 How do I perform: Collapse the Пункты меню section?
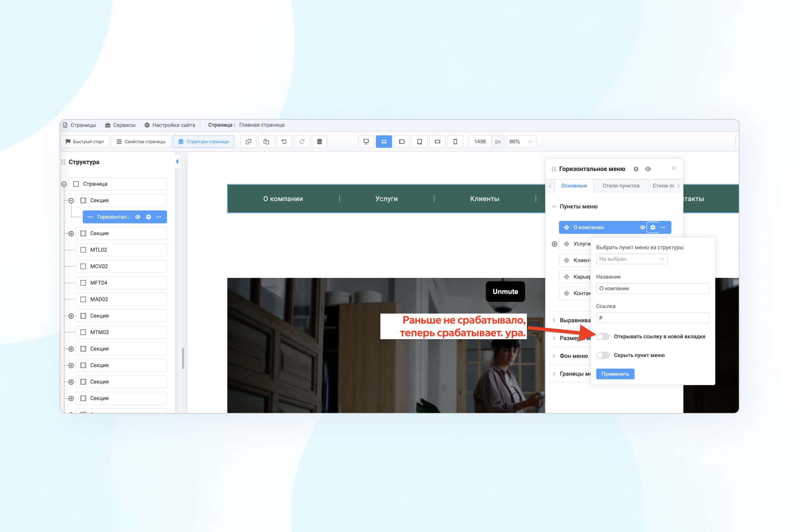554,206
